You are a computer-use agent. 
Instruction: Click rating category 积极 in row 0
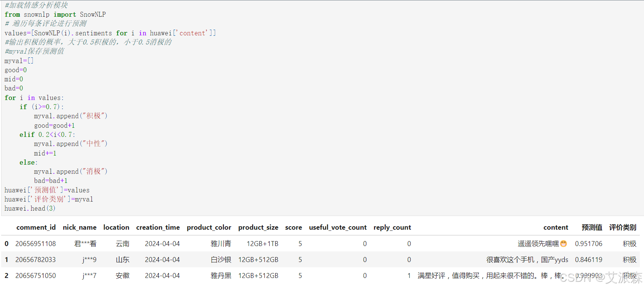630,244
